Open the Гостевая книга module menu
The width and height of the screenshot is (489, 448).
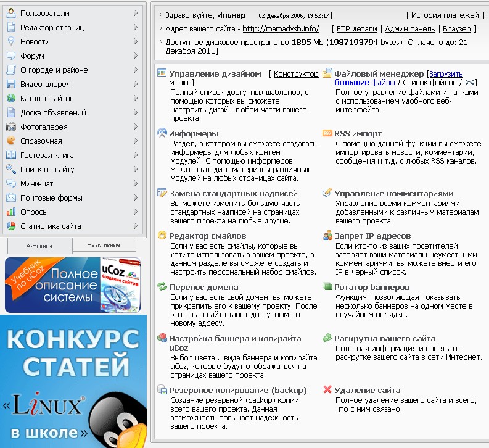point(47,155)
